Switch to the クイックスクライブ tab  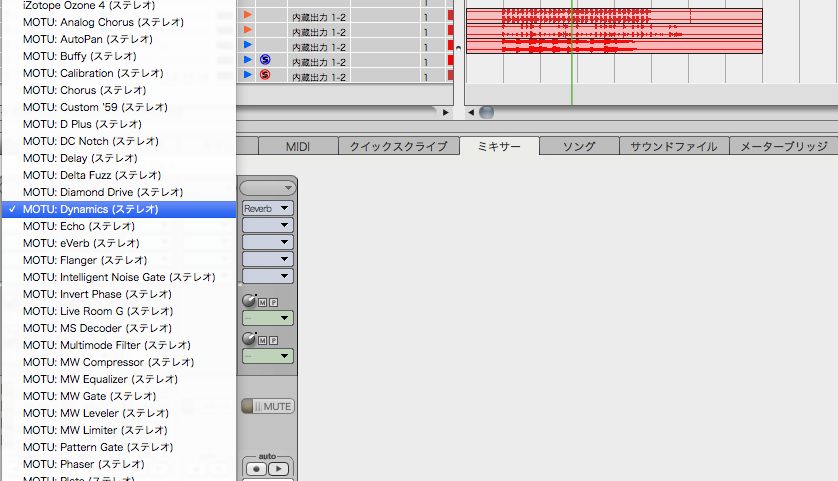(x=399, y=146)
